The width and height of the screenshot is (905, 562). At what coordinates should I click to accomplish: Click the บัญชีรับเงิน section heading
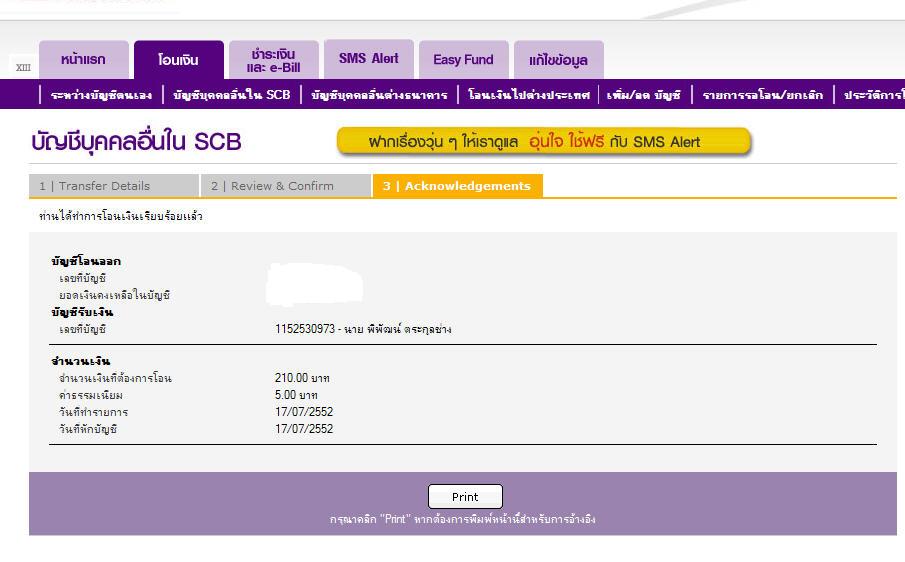(82, 312)
